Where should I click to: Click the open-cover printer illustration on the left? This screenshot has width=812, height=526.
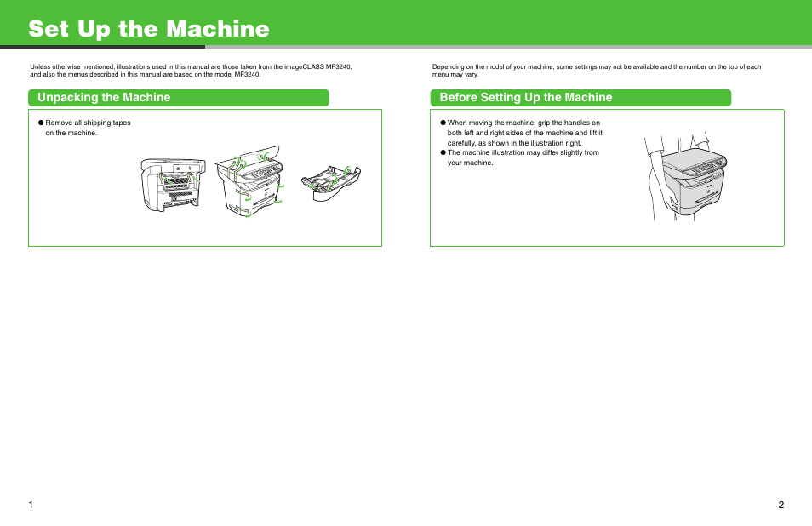(174, 184)
